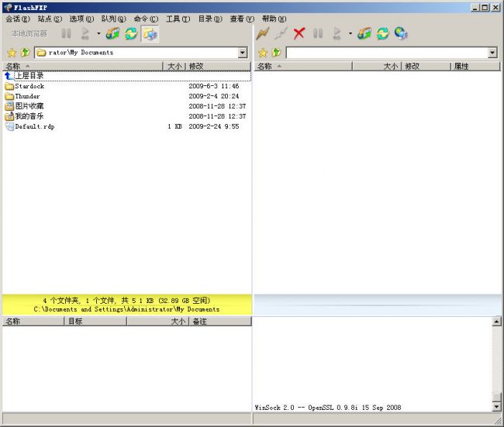Viewport: 504px width, 427px height.
Task: Click the refresh icon in left toolbar
Action: pos(131,34)
